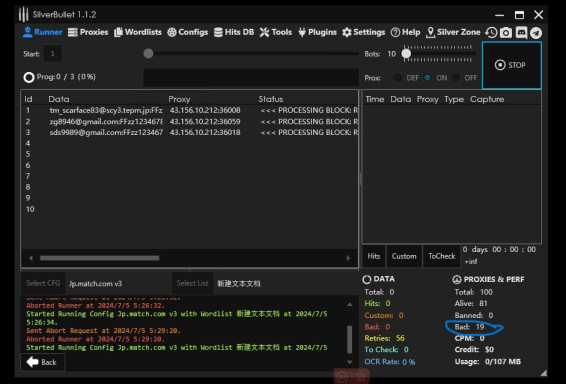Image resolution: width=566 pixels, height=384 pixels.
Task: Go to the Configs section
Action: [187, 32]
